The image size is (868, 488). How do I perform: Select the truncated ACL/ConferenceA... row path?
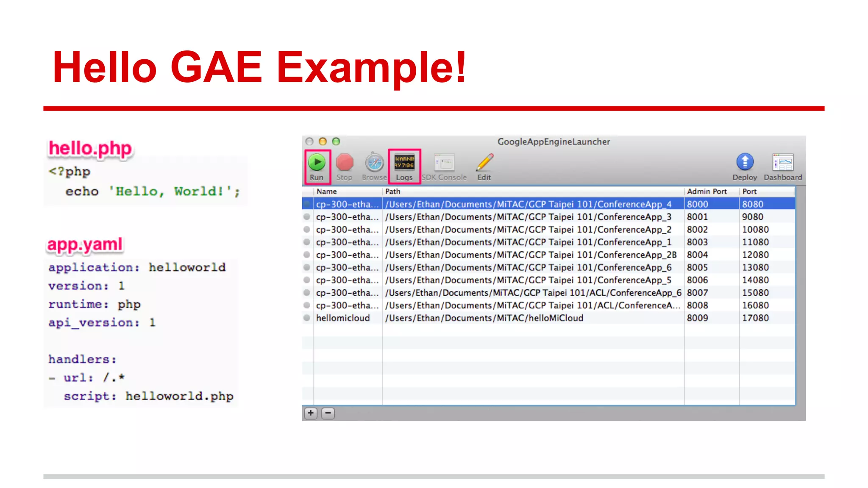tap(533, 305)
